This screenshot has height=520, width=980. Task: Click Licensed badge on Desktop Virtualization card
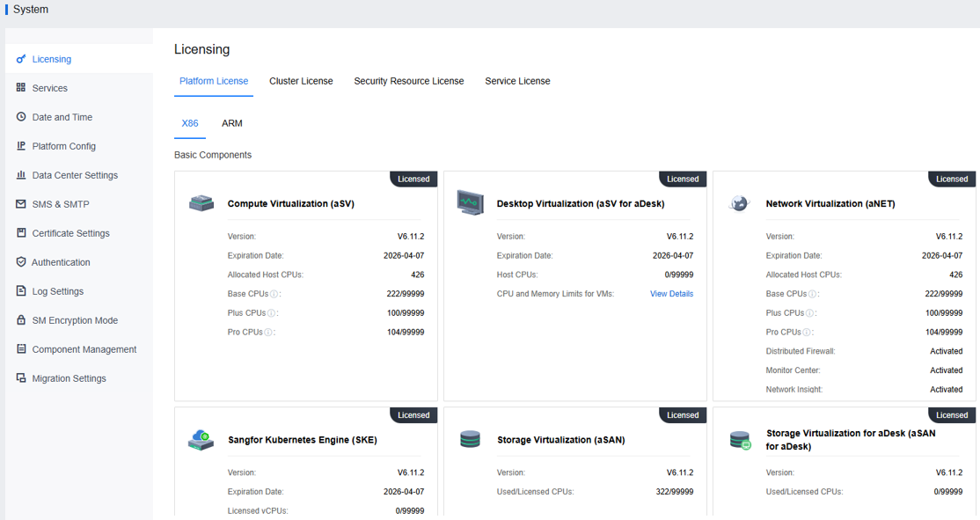683,179
